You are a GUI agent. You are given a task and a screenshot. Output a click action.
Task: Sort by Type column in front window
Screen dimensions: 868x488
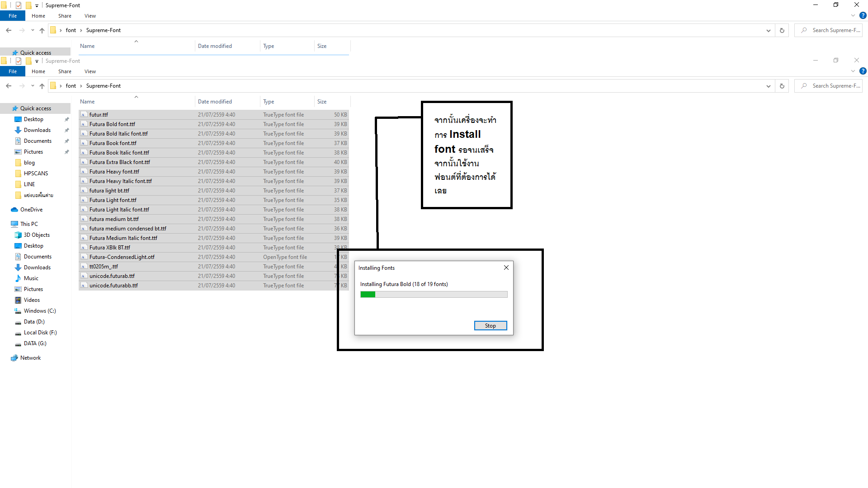[288, 102]
